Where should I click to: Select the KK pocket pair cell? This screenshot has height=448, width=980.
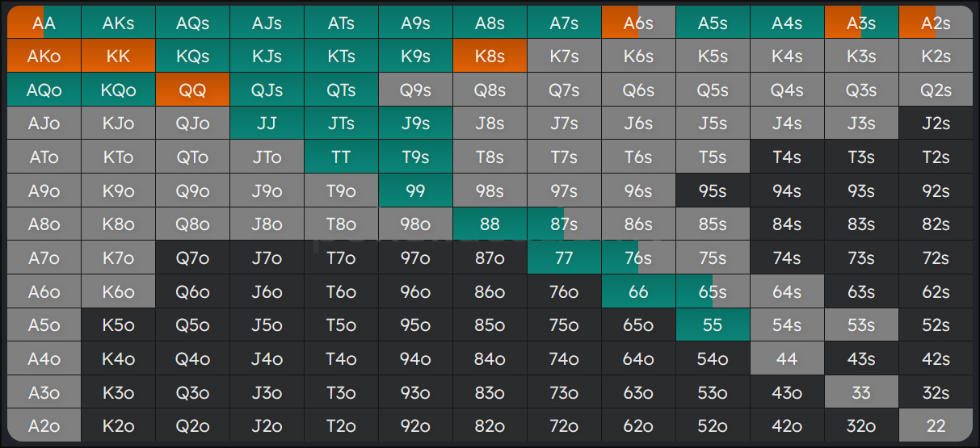118,57
